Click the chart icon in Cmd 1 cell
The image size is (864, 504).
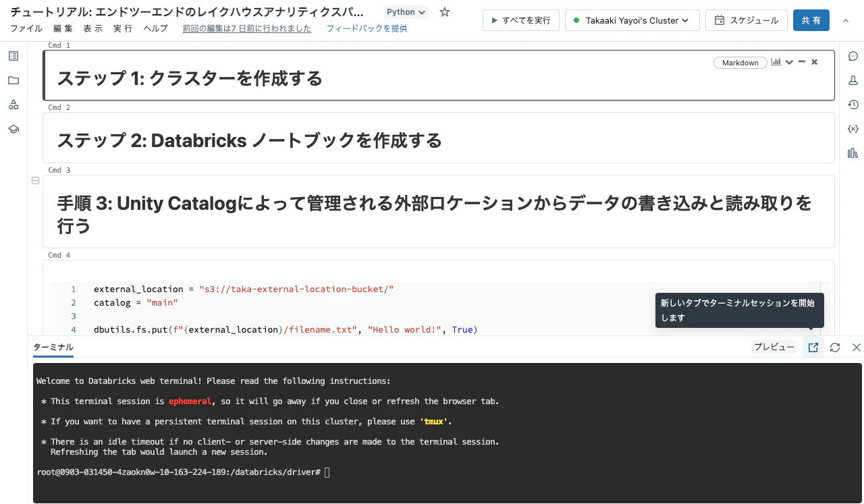776,61
